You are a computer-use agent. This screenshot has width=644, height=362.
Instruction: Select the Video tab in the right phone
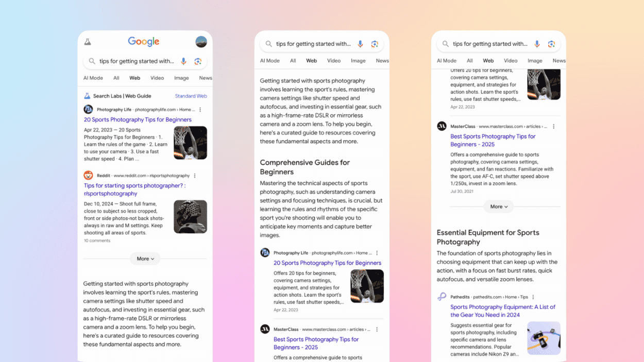coord(511,61)
